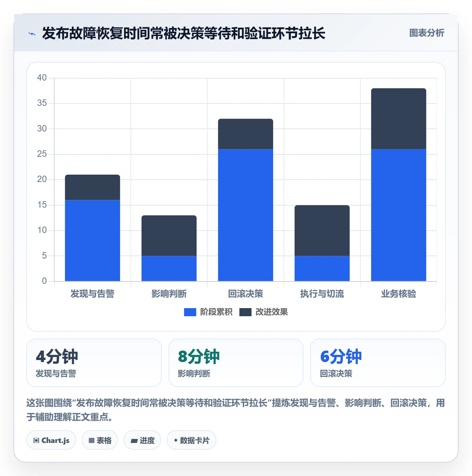The image size is (472, 476).
Task: Click the 图表分析 label in the header
Action: coord(426,33)
